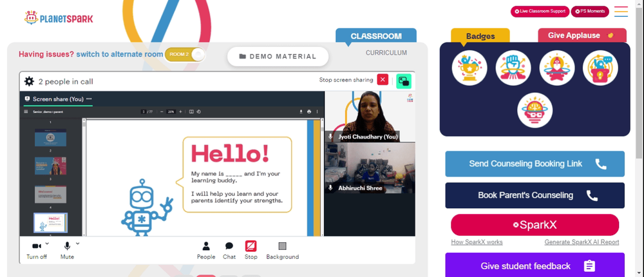Mute the microphone
Image resolution: width=644 pixels, height=277 pixels.
coord(67,251)
